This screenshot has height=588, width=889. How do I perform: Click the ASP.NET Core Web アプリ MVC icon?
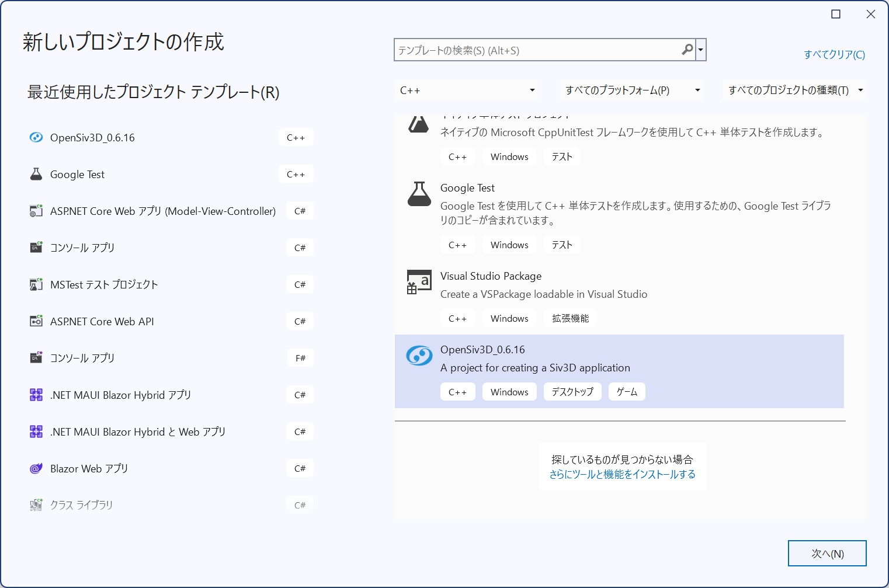[x=36, y=211]
